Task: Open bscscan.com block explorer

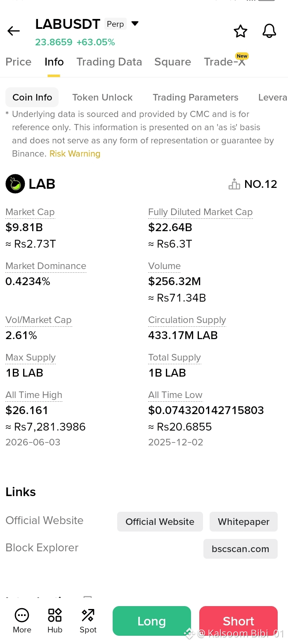Action: pyautogui.click(x=241, y=549)
